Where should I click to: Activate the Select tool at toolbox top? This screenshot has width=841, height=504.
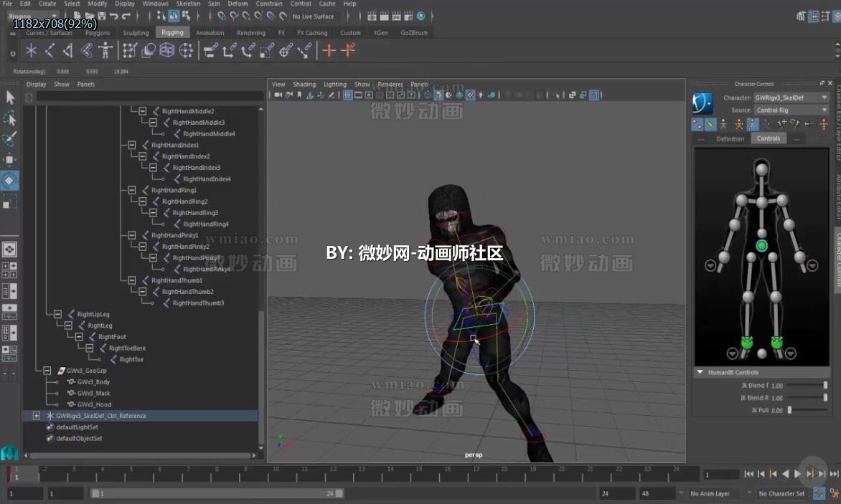click(x=9, y=97)
